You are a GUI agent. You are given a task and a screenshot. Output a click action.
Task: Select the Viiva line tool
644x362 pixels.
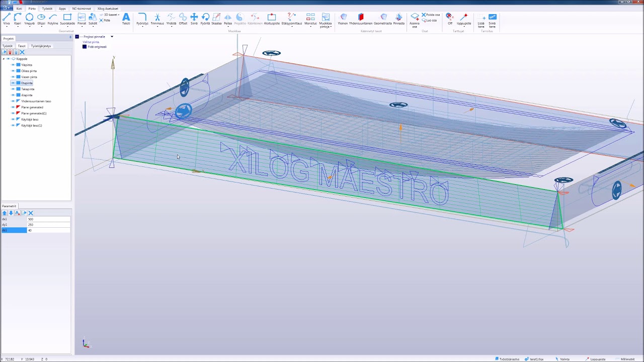click(7, 19)
